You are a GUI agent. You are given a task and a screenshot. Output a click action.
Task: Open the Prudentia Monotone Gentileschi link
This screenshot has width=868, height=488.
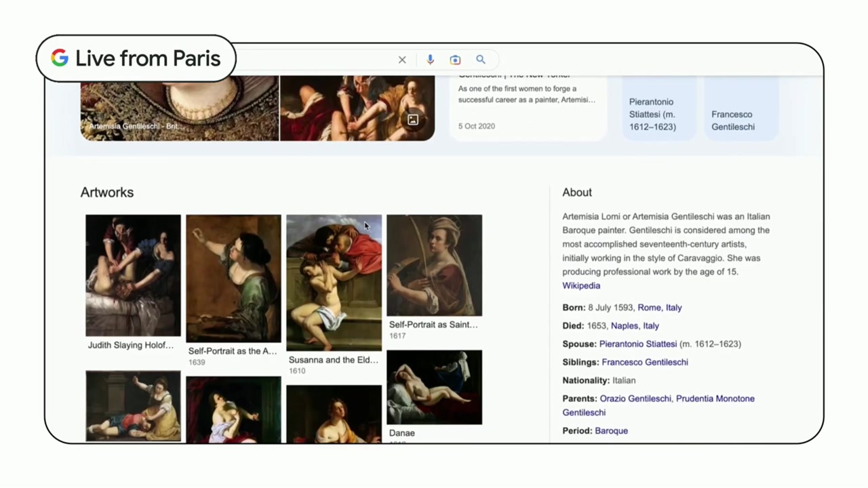pos(658,405)
